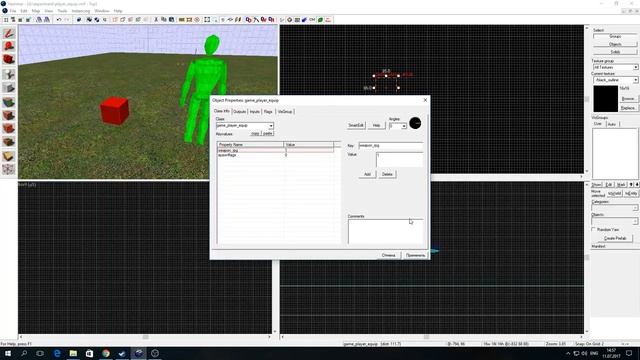Click the paste keyvalues button
This screenshot has height=360, width=640.
(x=267, y=133)
